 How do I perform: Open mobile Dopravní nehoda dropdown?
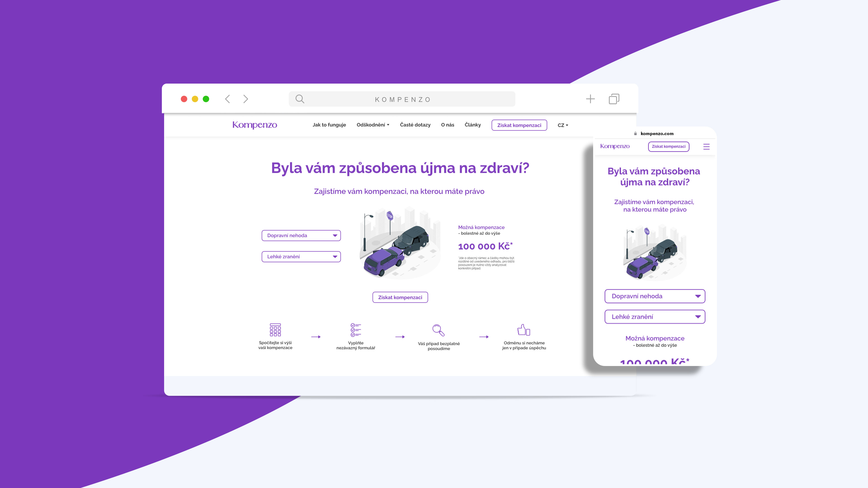[655, 296]
